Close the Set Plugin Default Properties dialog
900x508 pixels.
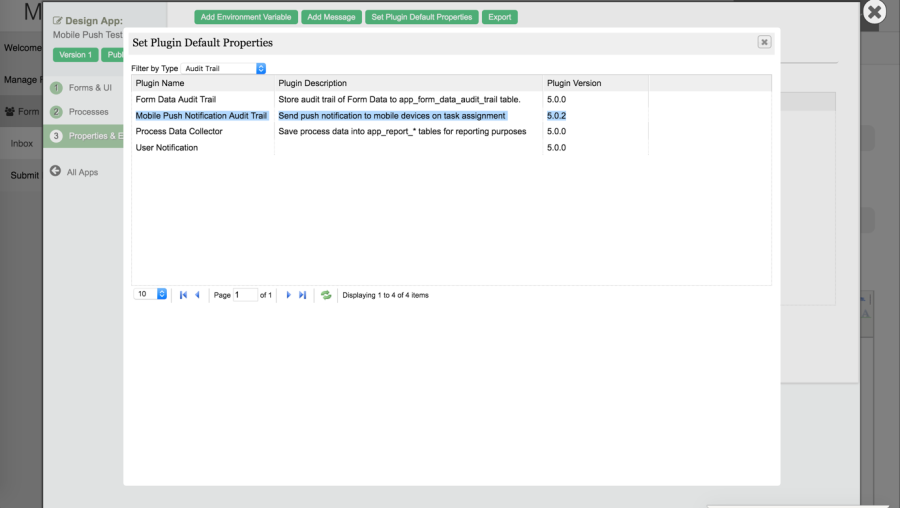[x=764, y=42]
